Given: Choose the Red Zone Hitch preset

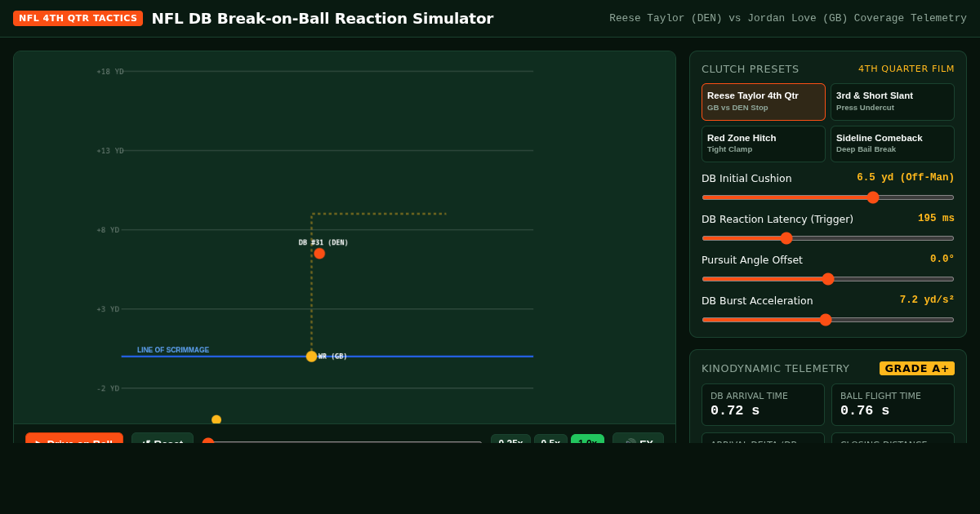Looking at the screenshot, I should click(x=764, y=144).
